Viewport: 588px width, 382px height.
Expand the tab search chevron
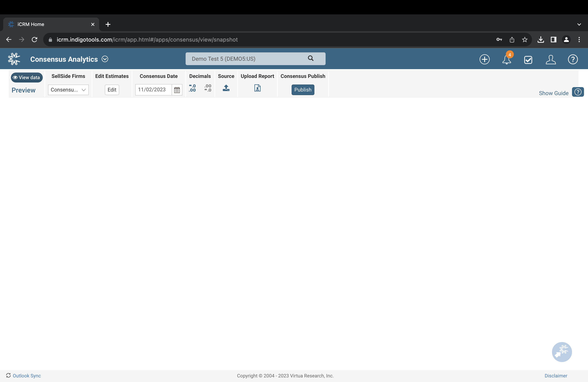pyautogui.click(x=579, y=24)
